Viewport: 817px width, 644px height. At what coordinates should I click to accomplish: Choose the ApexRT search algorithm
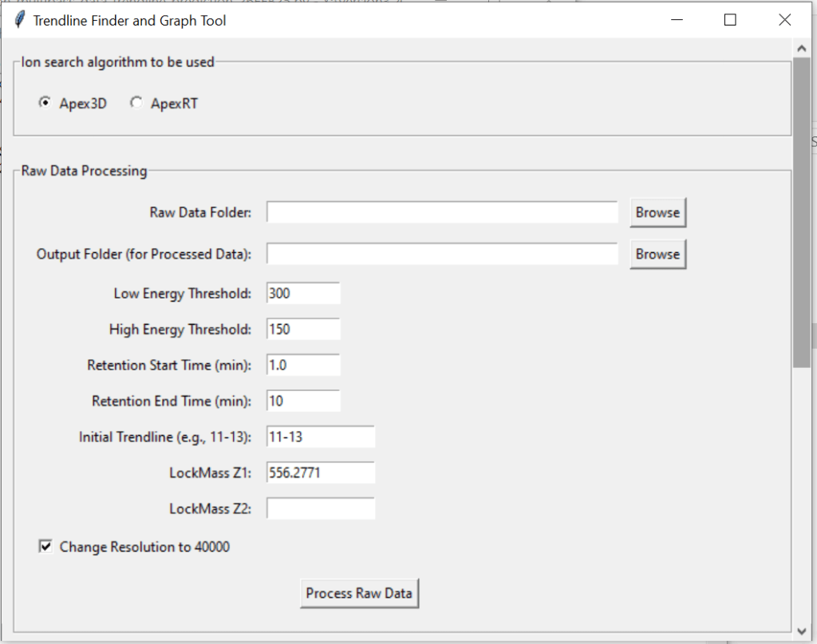(x=137, y=103)
